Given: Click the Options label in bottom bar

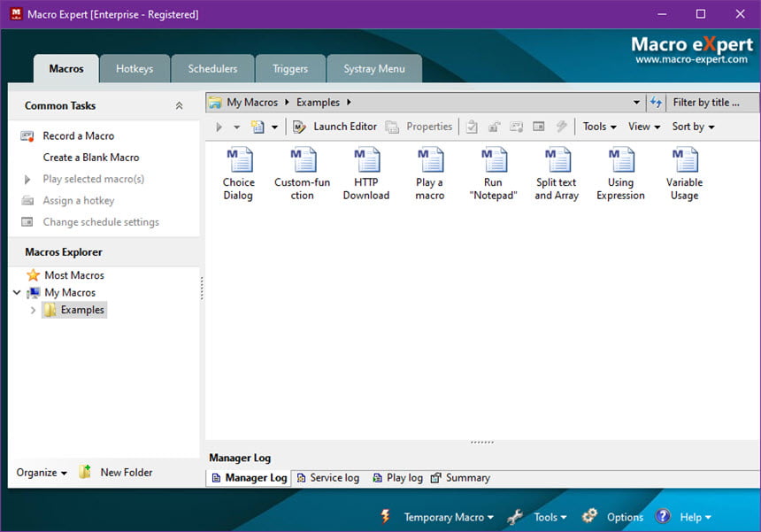Looking at the screenshot, I should 625,518.
